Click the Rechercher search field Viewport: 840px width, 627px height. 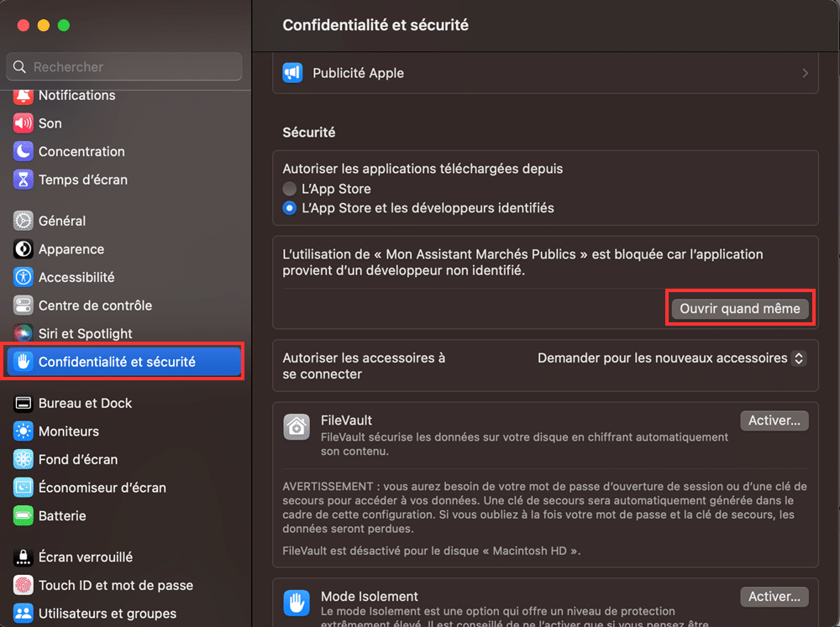click(x=124, y=67)
